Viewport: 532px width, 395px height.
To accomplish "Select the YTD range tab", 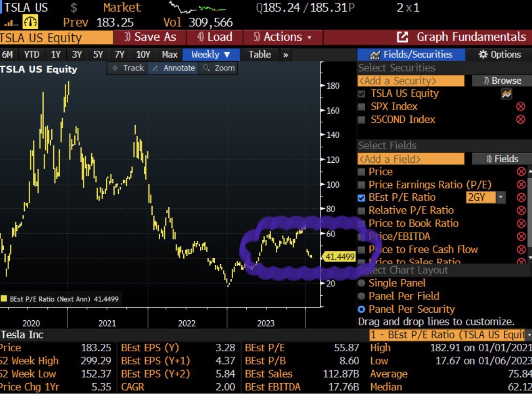I will (x=31, y=55).
